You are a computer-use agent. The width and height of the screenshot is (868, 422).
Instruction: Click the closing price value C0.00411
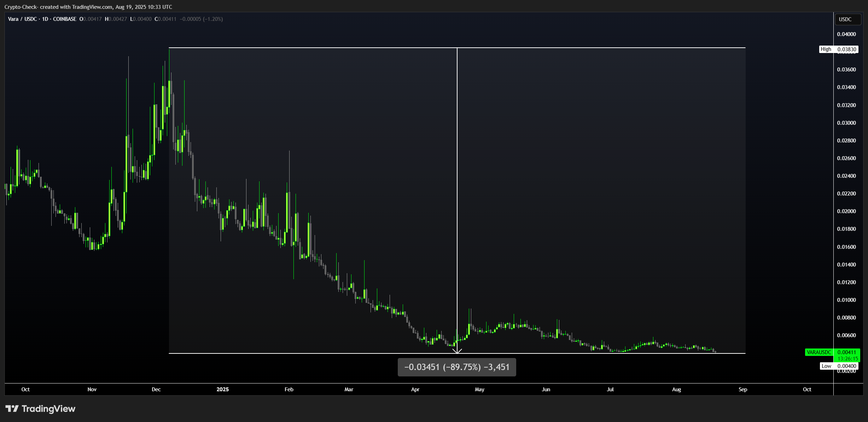[x=165, y=19]
